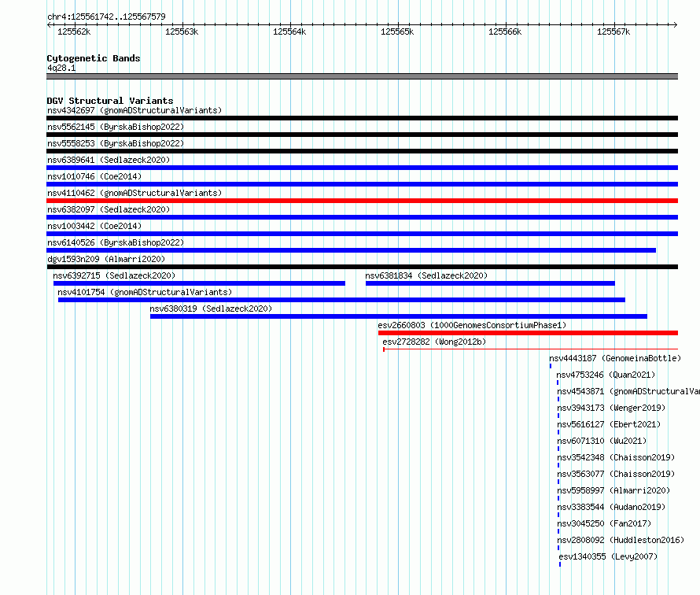Select the blue nsv6392715 variant bar

199,283
